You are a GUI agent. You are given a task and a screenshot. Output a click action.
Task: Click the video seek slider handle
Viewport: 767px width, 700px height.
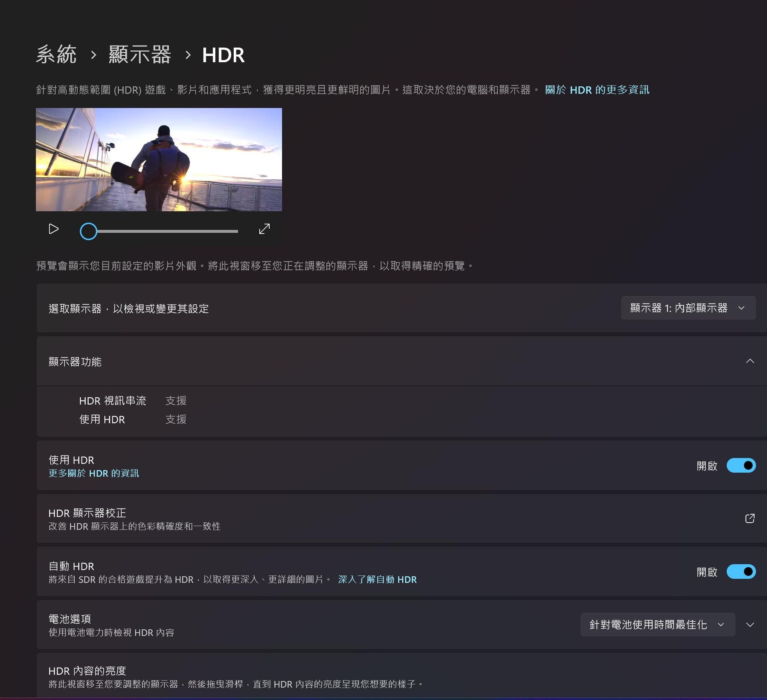[x=88, y=231]
